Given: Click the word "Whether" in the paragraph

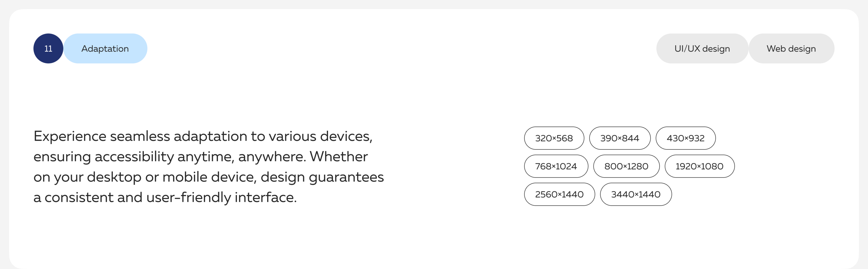Looking at the screenshot, I should [338, 157].
